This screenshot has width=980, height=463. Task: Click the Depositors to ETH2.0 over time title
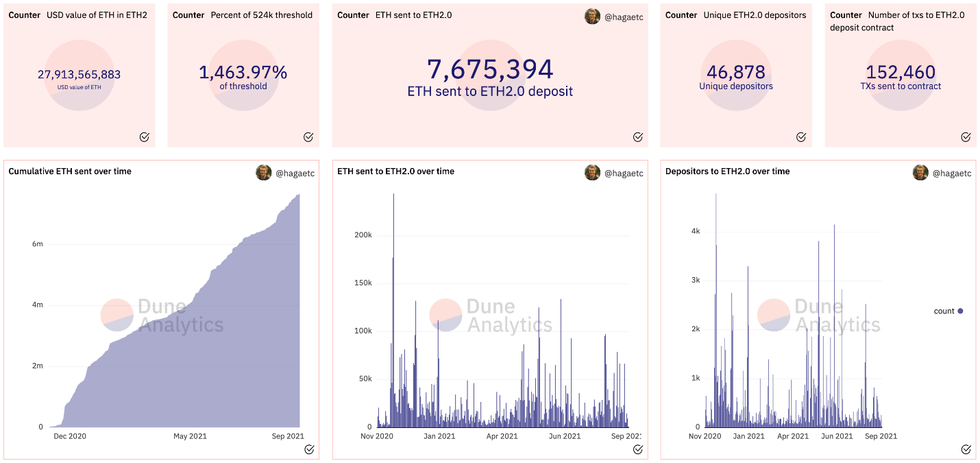tap(727, 171)
